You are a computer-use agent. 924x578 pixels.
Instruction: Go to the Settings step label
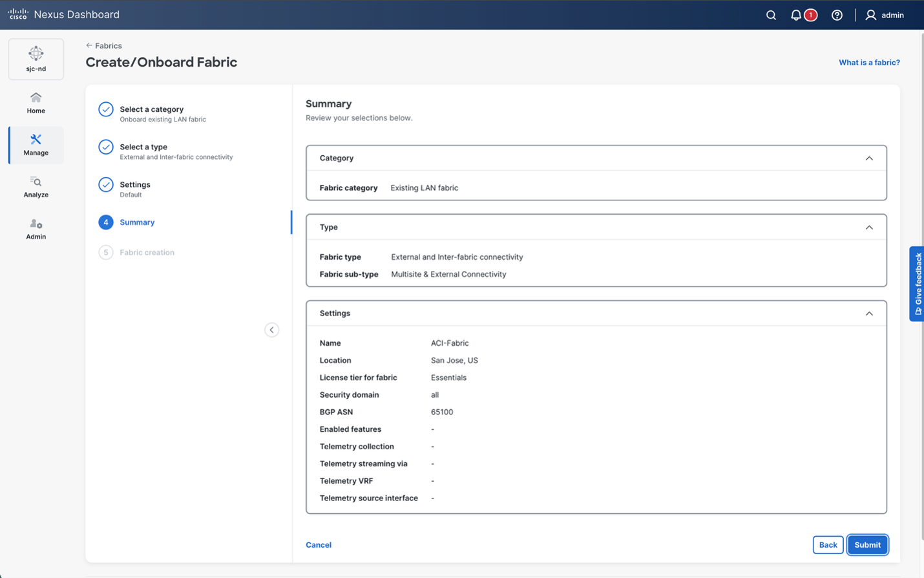point(135,184)
